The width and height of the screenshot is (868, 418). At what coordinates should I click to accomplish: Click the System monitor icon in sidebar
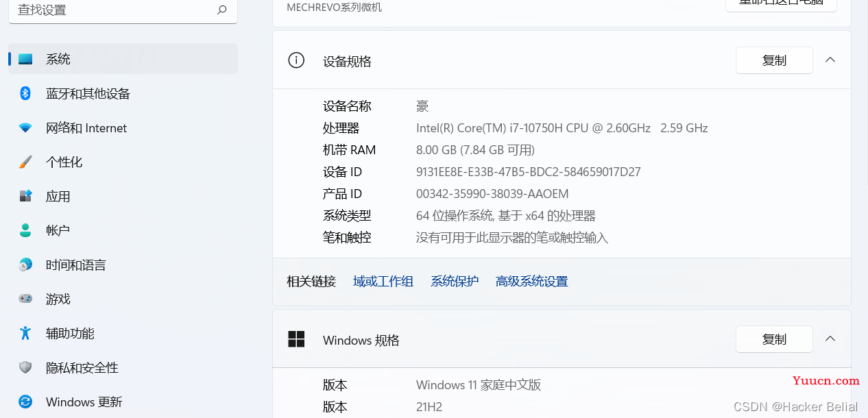point(25,59)
